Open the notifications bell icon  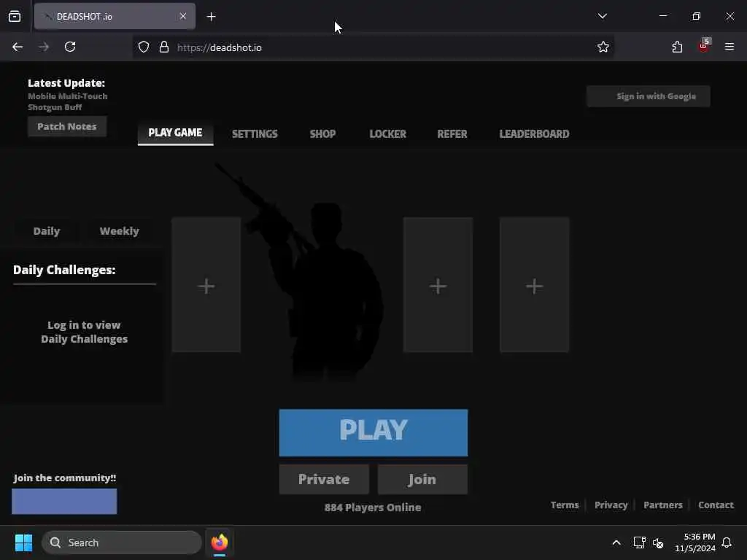[727, 542]
